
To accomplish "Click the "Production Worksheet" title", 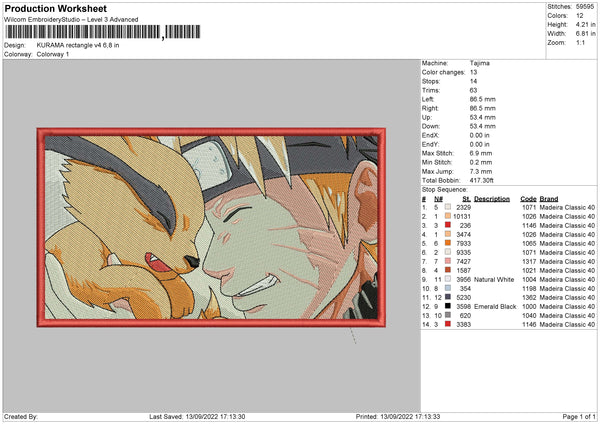I will click(x=56, y=8).
